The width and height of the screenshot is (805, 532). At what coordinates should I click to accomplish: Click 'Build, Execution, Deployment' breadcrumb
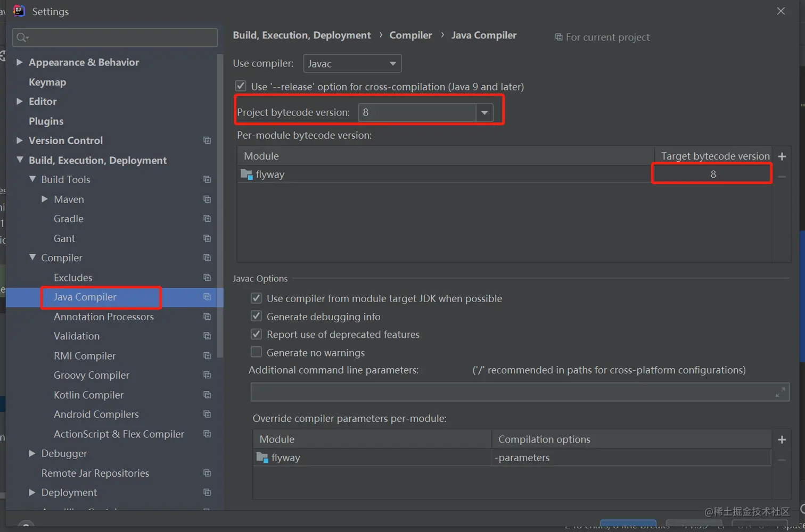click(302, 35)
